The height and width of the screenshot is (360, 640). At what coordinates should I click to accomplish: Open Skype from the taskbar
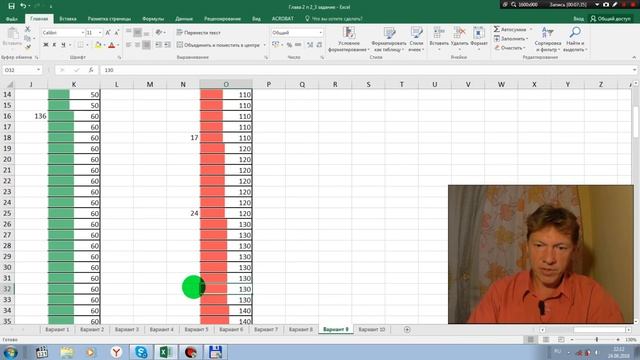141,352
